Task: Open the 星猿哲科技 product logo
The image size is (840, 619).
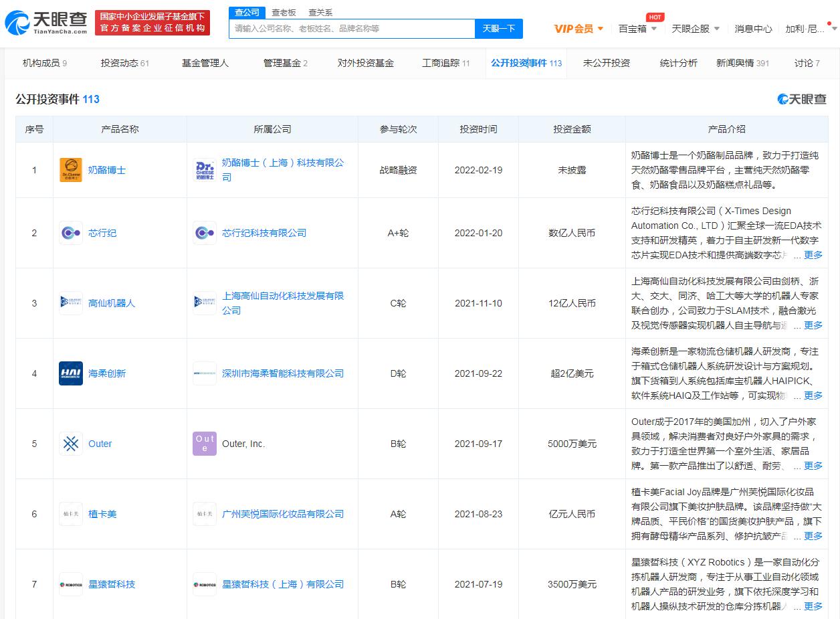Action: (71, 584)
